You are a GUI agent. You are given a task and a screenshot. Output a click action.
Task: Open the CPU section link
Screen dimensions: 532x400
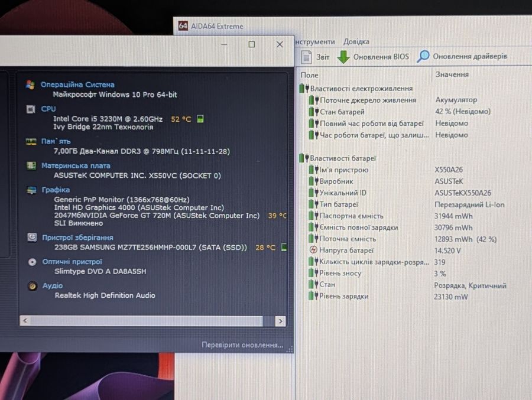pyautogui.click(x=48, y=109)
